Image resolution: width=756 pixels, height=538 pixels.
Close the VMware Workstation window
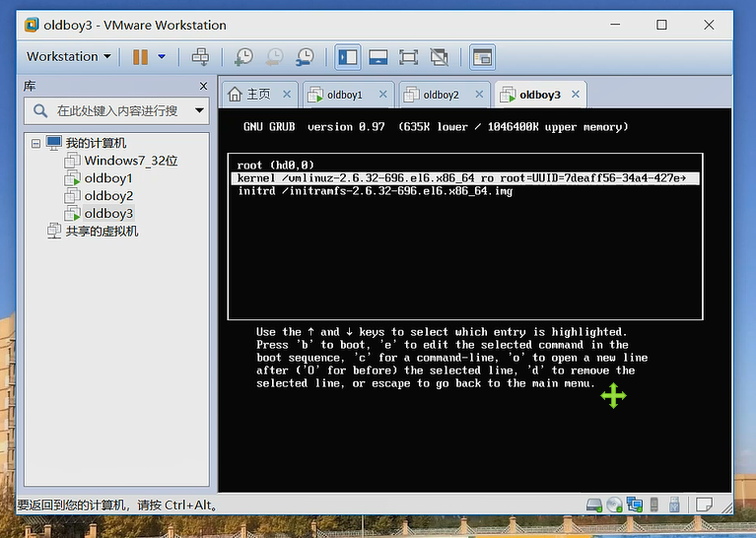click(x=709, y=25)
